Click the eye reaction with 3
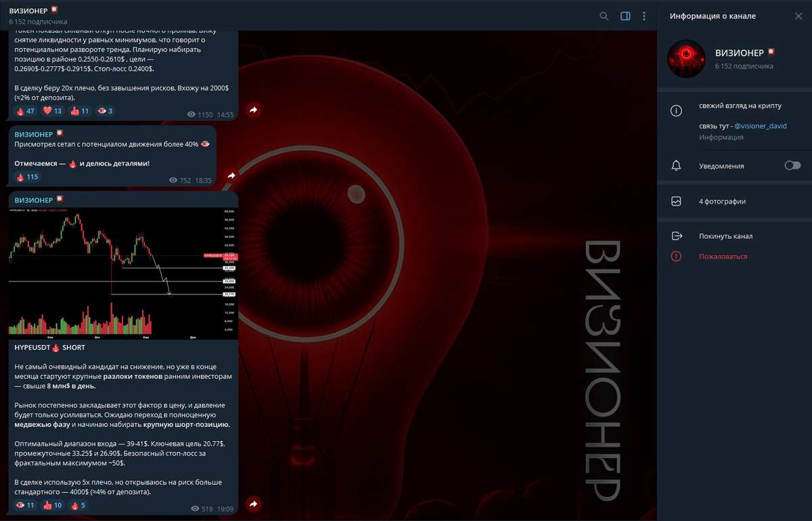The height and width of the screenshot is (521, 812). 105,111
